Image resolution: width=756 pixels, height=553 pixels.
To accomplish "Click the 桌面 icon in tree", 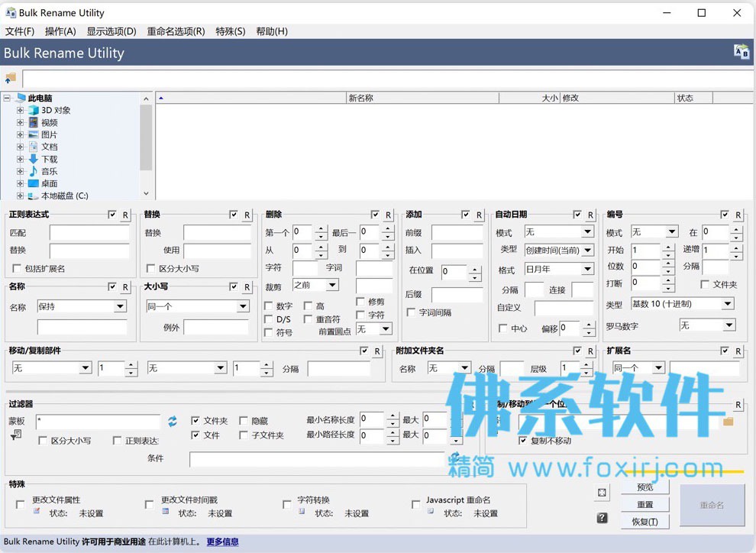I will pos(34,183).
